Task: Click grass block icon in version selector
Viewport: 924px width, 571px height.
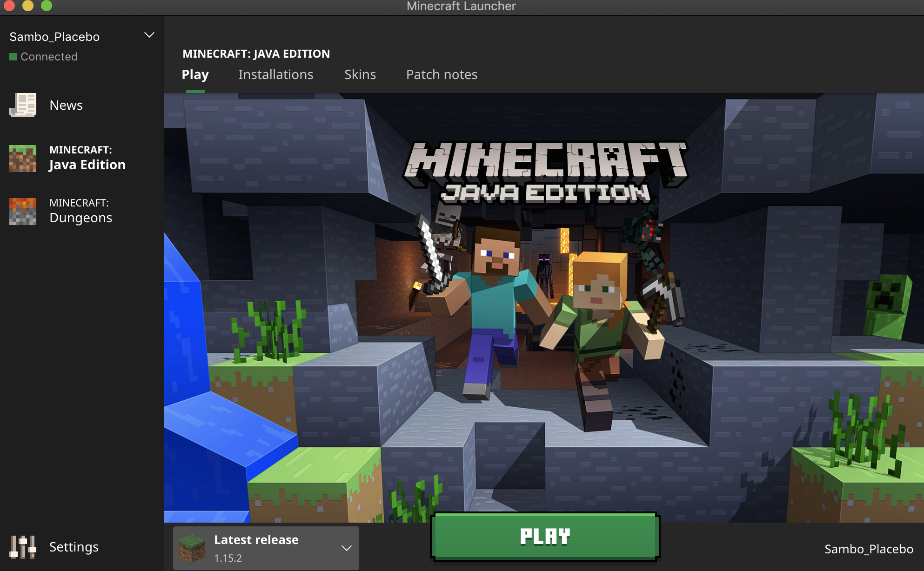Action: tap(192, 548)
